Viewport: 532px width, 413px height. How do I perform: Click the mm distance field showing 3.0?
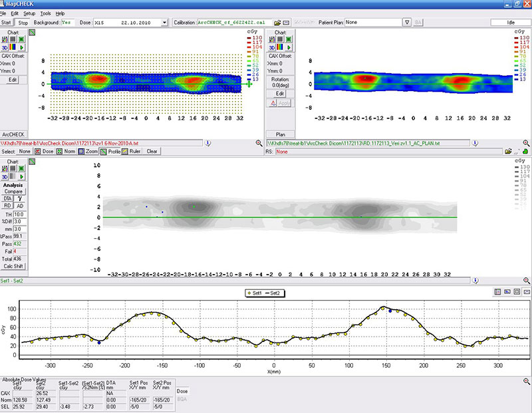point(20,229)
